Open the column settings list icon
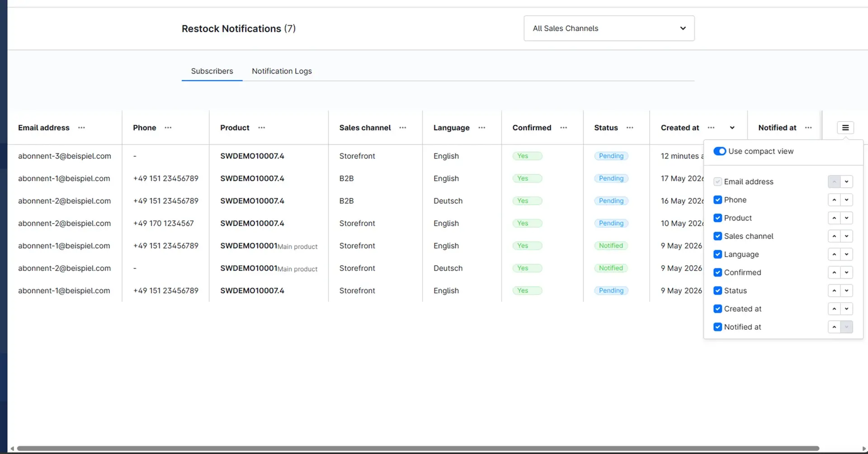This screenshot has height=454, width=868. (845, 128)
